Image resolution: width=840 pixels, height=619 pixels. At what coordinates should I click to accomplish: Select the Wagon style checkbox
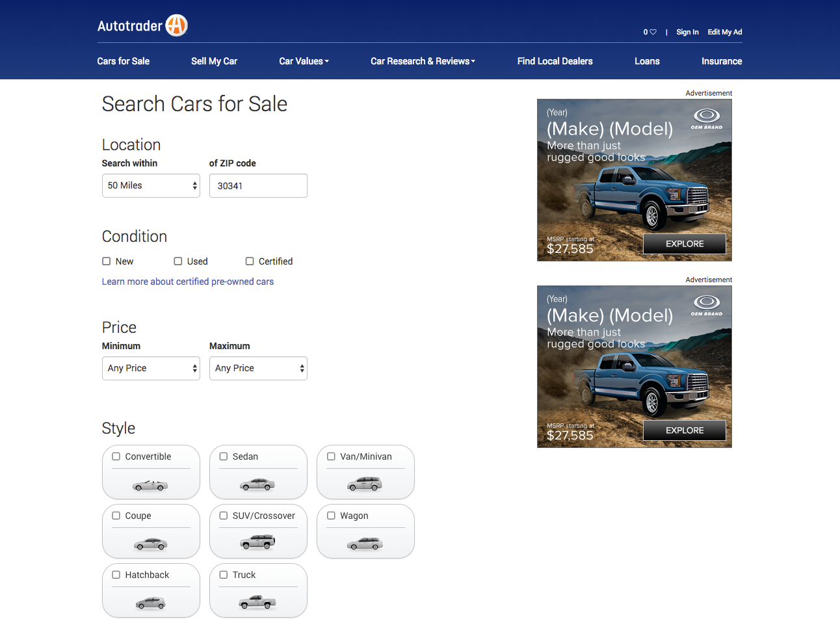pyautogui.click(x=331, y=516)
